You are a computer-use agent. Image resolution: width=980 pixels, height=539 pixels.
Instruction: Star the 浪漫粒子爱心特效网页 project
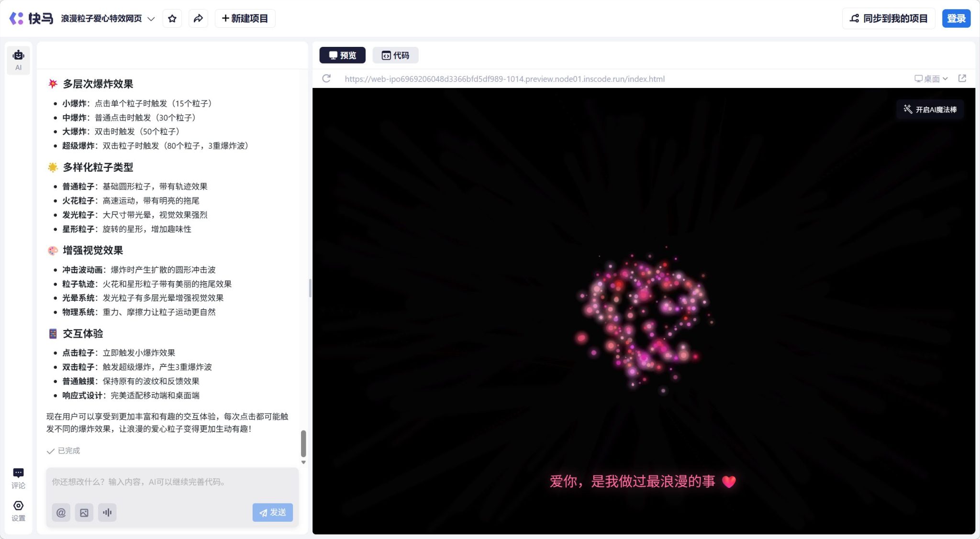172,18
